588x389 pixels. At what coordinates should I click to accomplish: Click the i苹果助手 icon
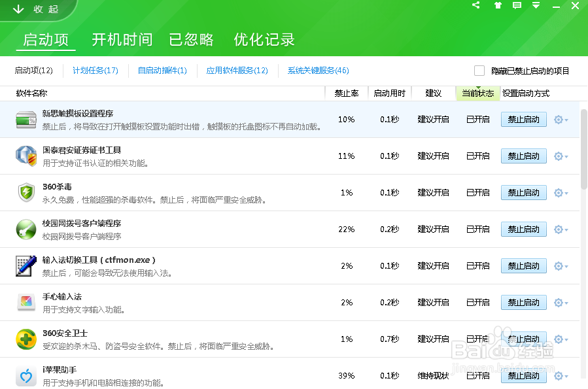[x=26, y=376]
